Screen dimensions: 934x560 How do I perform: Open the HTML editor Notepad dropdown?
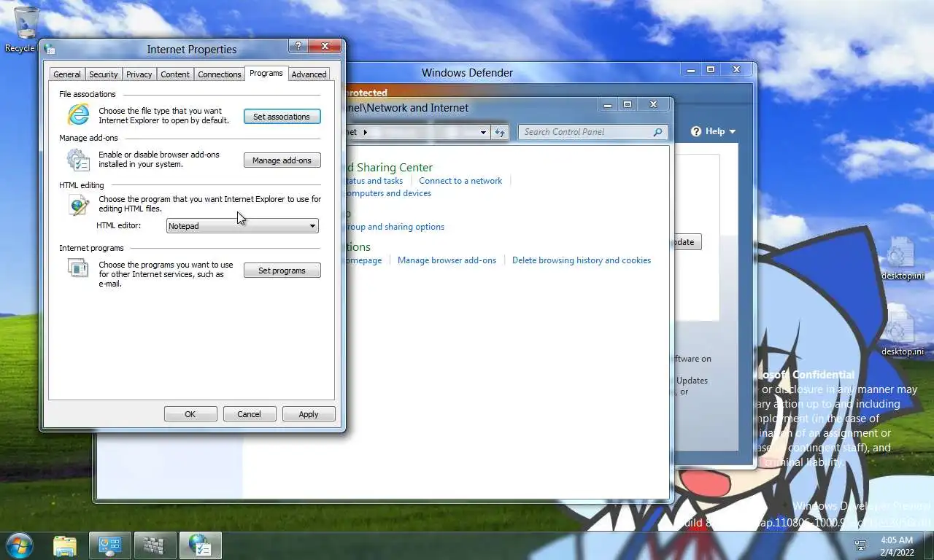click(x=242, y=226)
